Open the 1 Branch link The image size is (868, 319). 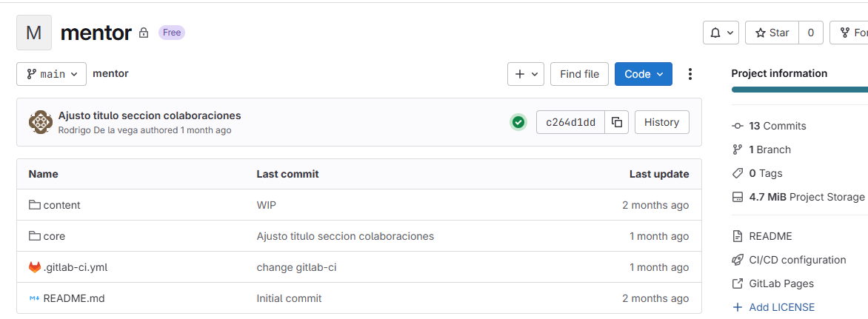[x=769, y=150]
